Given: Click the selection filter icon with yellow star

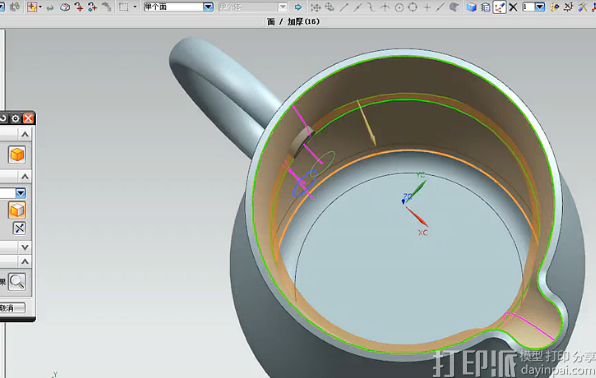Looking at the screenshot, I should [x=32, y=7].
